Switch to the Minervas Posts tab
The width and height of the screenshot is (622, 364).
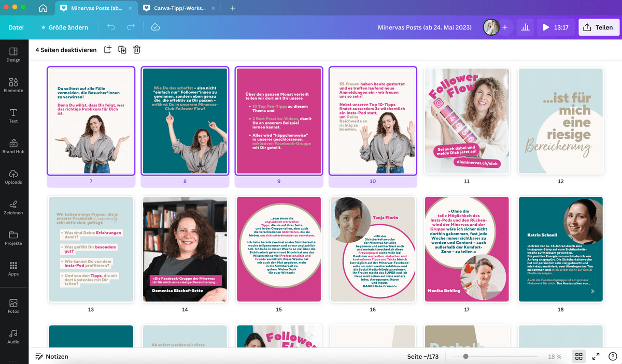[96, 8]
